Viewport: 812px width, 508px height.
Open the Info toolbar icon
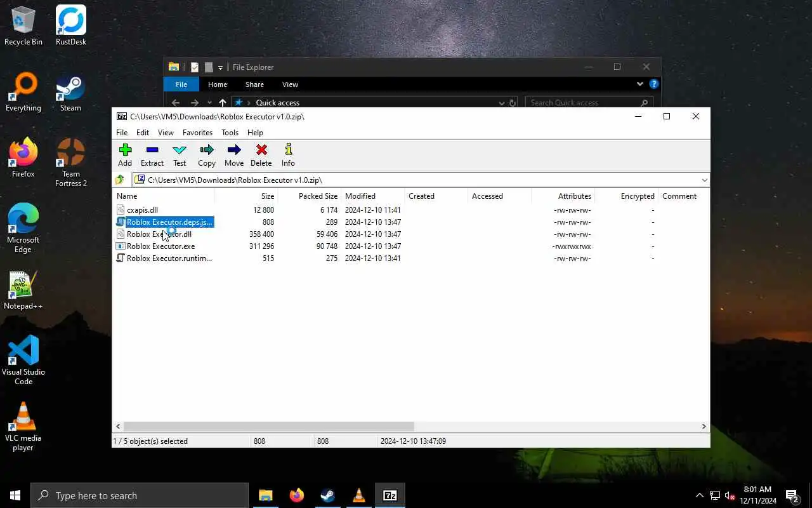[288, 155]
